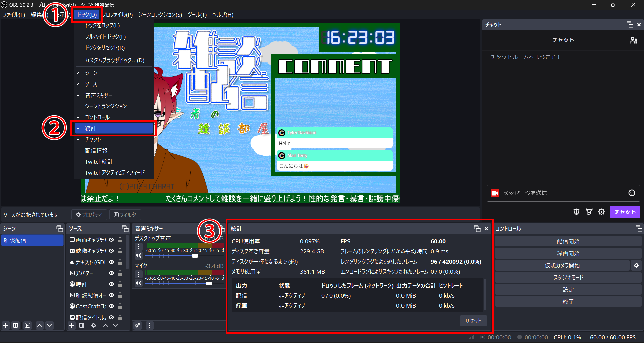Enable スタジオモード button

[x=568, y=277]
